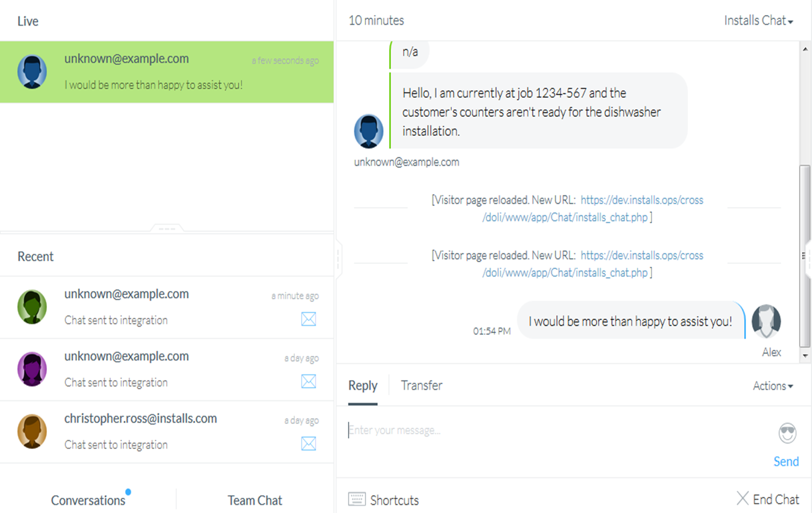Switch to the Transfer tab
Image resolution: width=812 pixels, height=513 pixels.
tap(421, 385)
